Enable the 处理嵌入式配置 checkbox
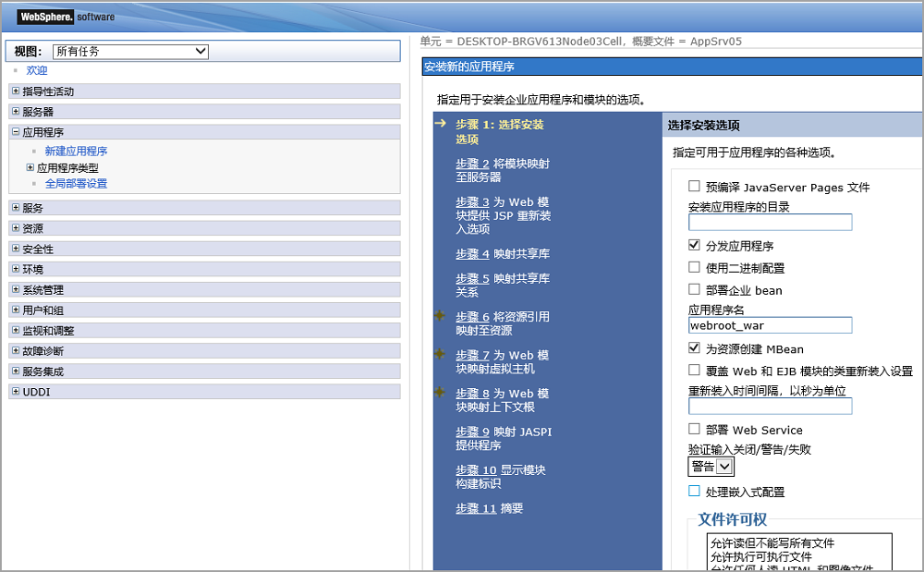 click(694, 491)
